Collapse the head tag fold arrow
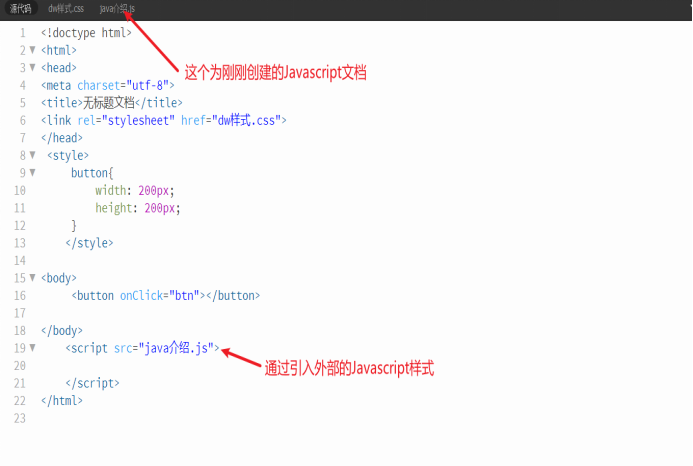 coord(32,68)
